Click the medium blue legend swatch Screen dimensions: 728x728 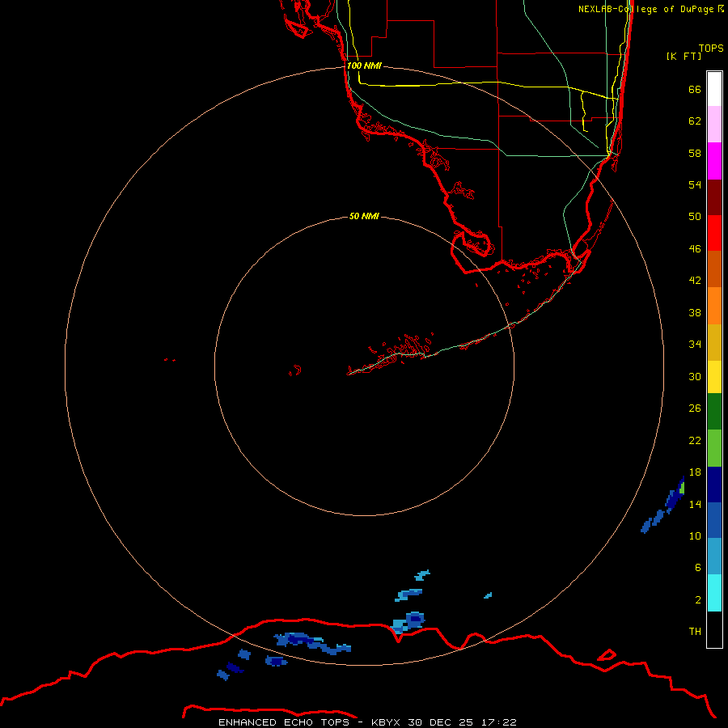click(714, 520)
